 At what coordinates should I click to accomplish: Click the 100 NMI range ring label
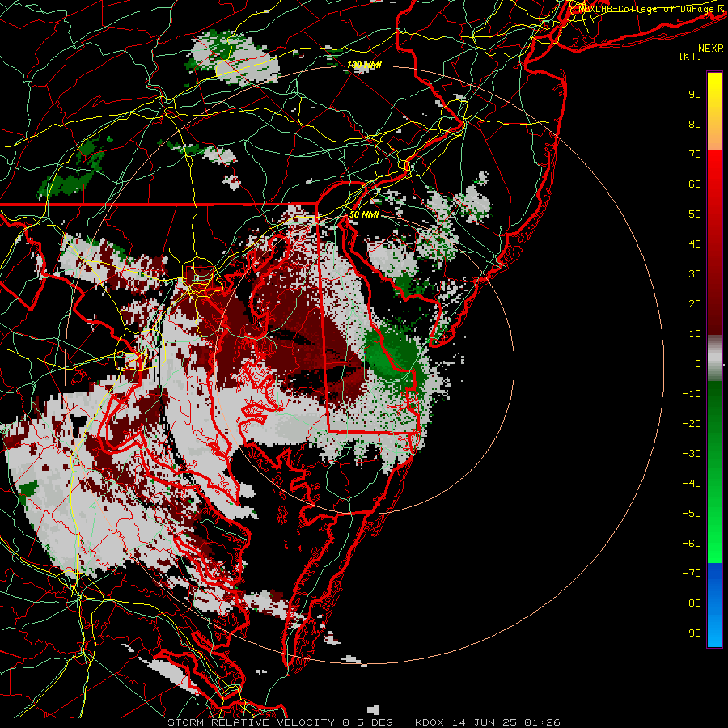[364, 65]
